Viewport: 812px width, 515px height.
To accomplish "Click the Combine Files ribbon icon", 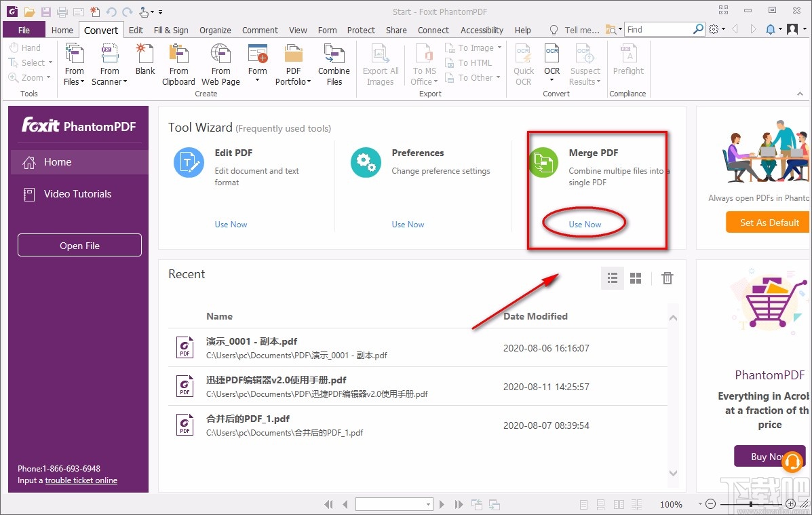I will pyautogui.click(x=334, y=54).
